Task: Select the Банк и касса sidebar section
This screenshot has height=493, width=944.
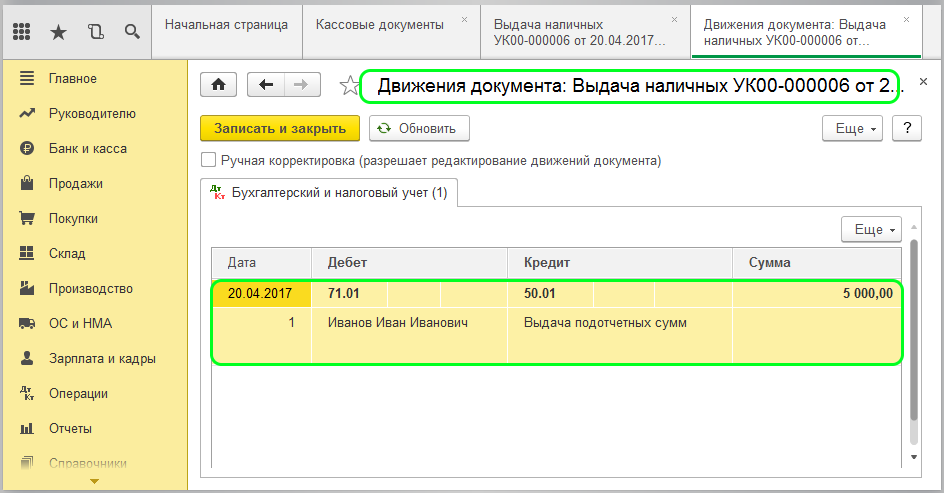Action: click(87, 149)
